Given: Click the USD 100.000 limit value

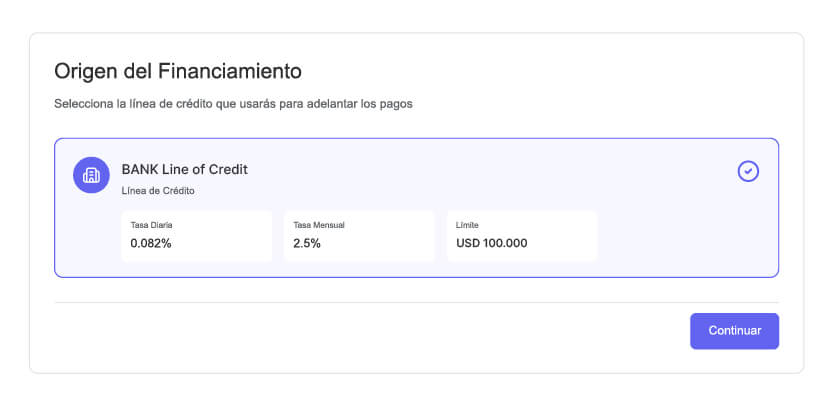Looking at the screenshot, I should [x=491, y=243].
